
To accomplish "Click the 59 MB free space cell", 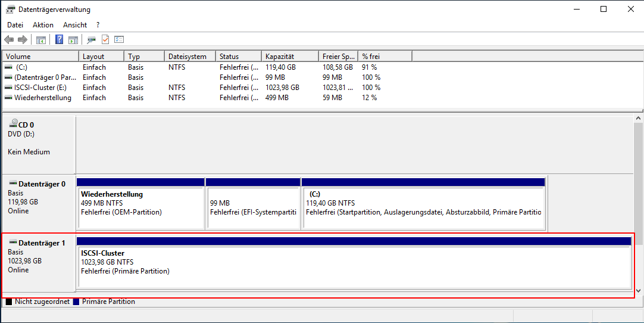I will pos(332,98).
